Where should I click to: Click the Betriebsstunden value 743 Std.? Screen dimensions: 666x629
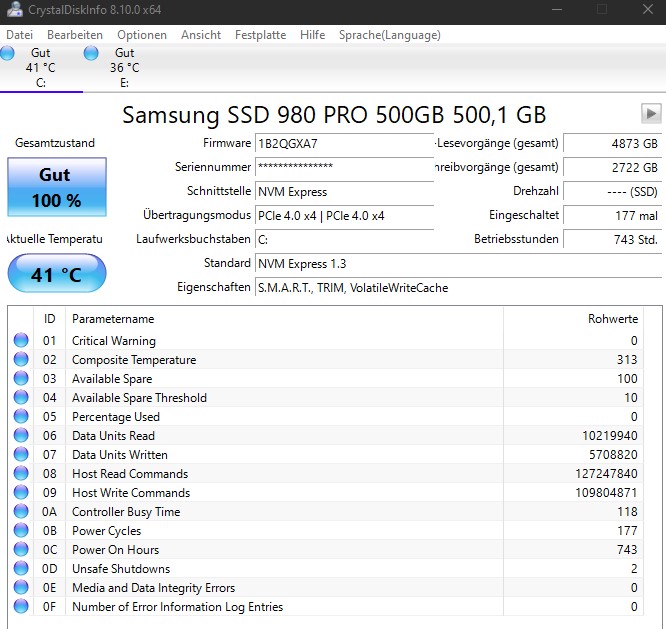coord(612,239)
